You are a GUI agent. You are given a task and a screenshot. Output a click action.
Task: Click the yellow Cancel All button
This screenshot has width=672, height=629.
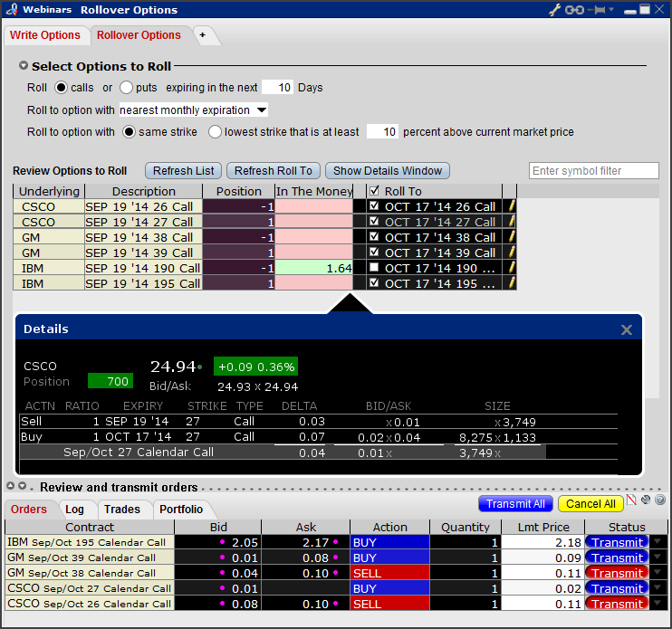pyautogui.click(x=590, y=504)
